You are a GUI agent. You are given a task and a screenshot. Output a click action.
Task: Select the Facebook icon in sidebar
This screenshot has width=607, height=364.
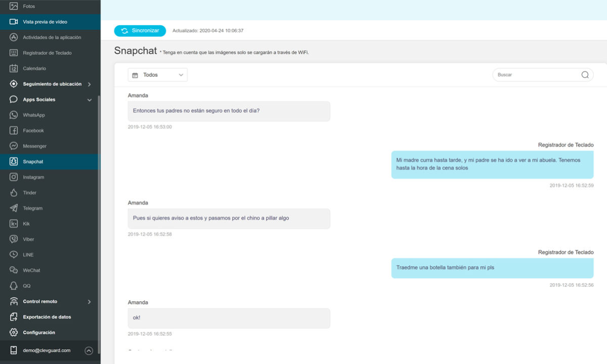(14, 130)
